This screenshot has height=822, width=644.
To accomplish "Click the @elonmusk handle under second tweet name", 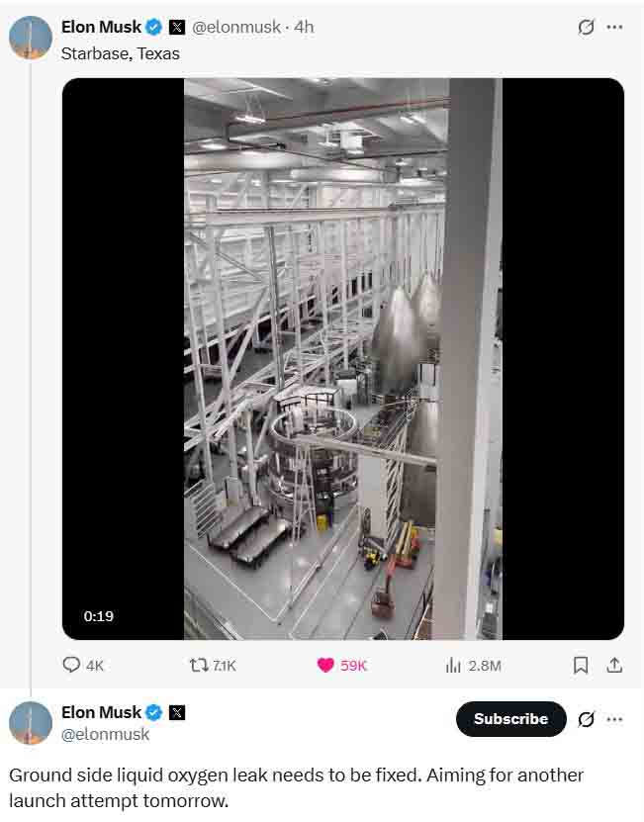I will [x=105, y=734].
